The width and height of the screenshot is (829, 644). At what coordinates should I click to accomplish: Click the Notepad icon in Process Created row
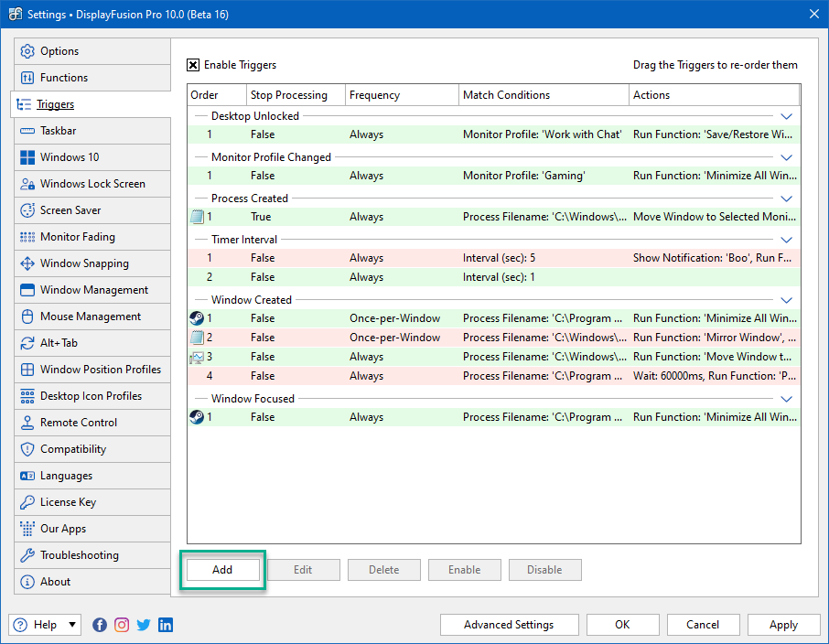pos(197,217)
